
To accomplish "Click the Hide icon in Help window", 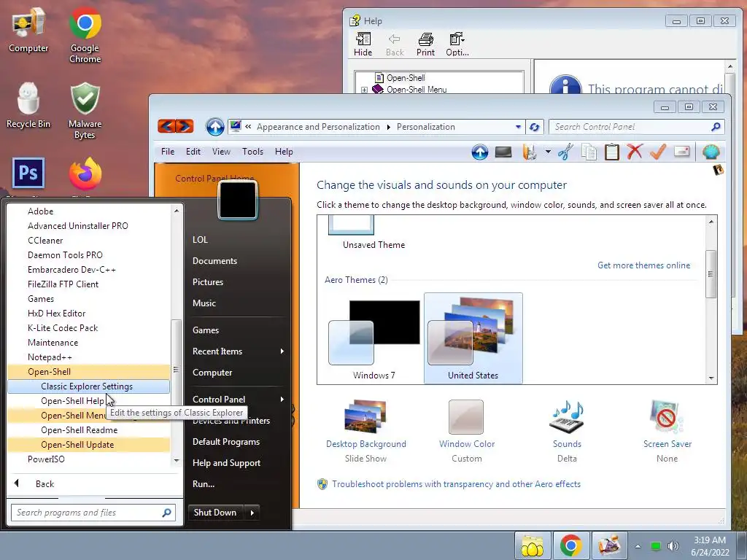I will pos(363,44).
